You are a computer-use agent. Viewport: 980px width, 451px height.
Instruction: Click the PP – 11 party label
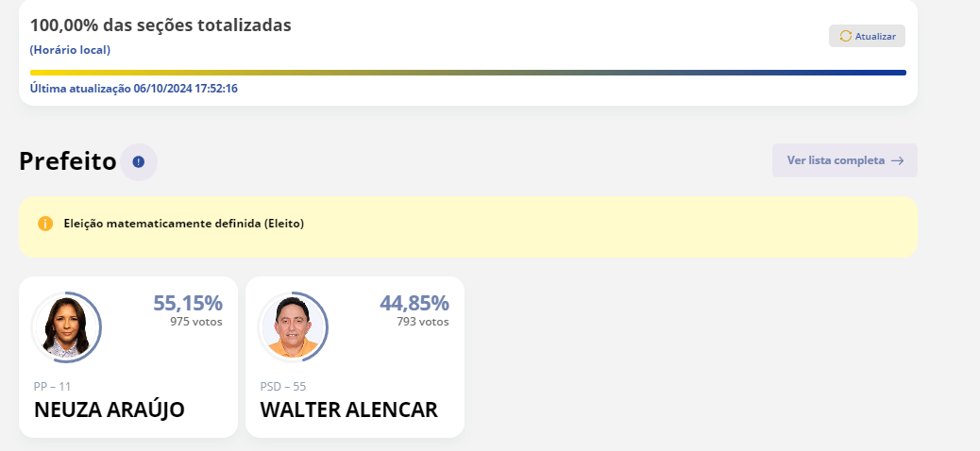click(52, 386)
